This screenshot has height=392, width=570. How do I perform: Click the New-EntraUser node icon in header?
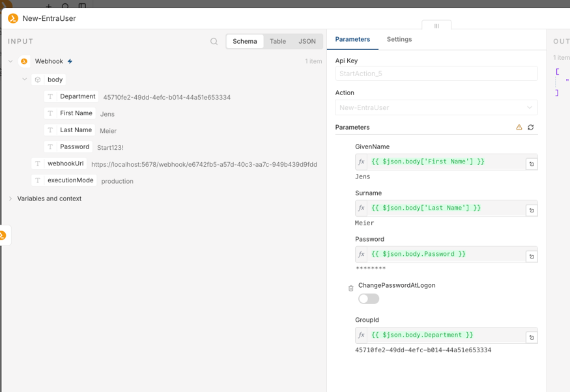pos(13,18)
